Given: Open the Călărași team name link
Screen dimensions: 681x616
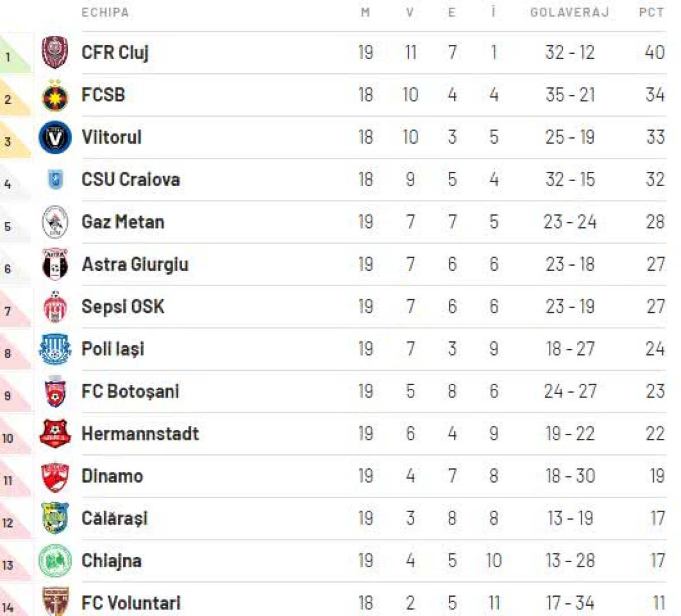Looking at the screenshot, I should tap(115, 518).
